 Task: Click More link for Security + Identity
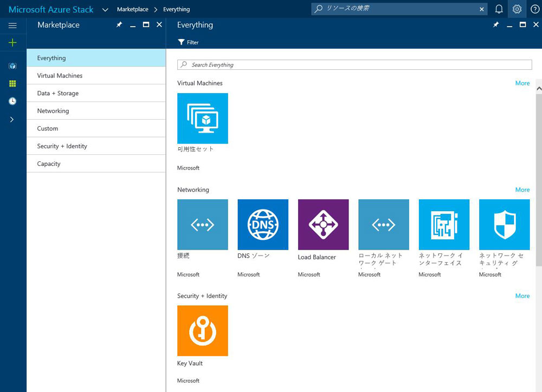click(522, 296)
